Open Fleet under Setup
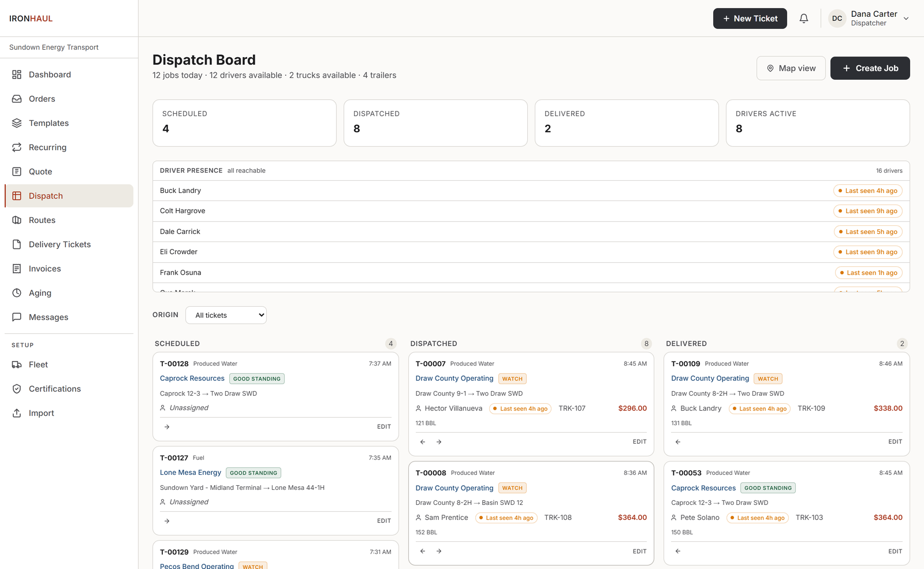Viewport: 924px width, 569px height. click(69, 365)
